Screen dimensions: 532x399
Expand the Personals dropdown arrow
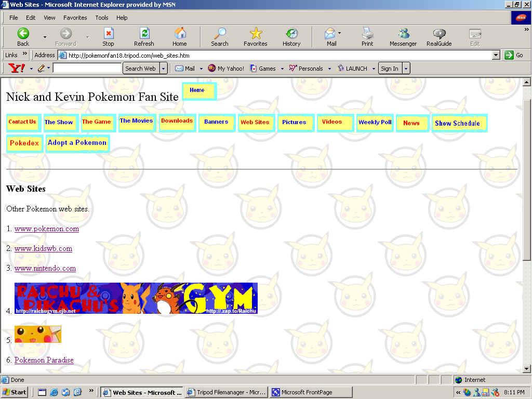click(x=329, y=69)
